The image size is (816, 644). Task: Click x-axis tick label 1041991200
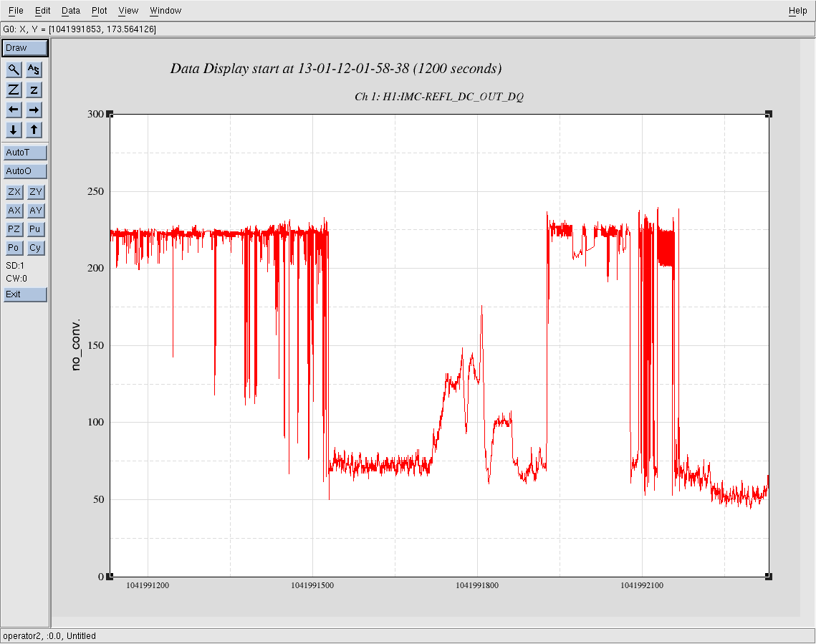click(148, 586)
